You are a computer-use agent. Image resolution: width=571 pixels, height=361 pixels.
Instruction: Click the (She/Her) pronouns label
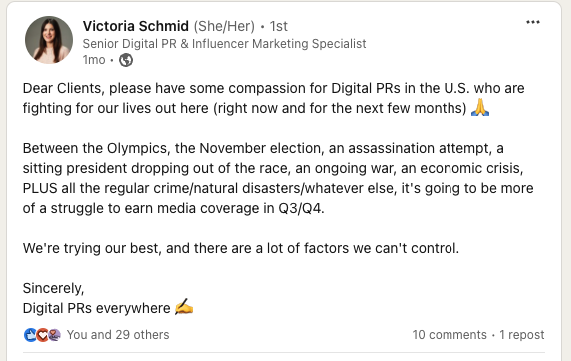pyautogui.click(x=224, y=26)
